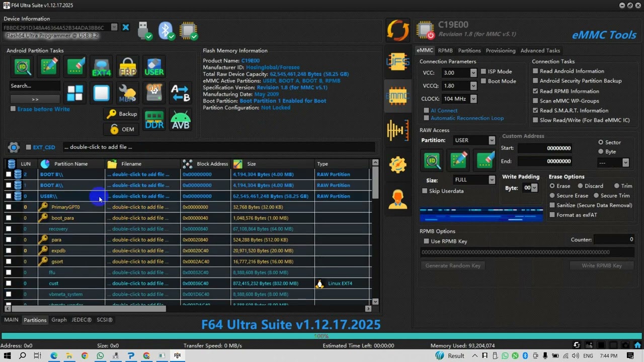Toggle AI Connect checkbox
This screenshot has width=644, height=362.
point(426,110)
